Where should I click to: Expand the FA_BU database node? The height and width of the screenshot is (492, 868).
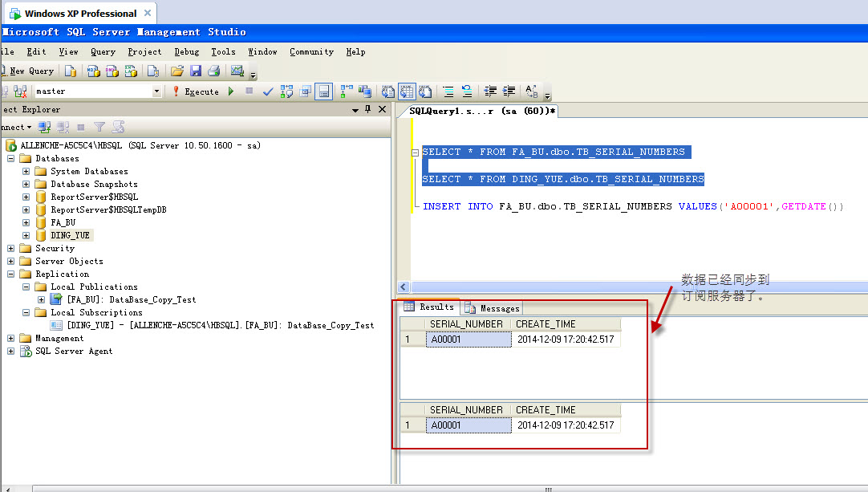click(26, 223)
